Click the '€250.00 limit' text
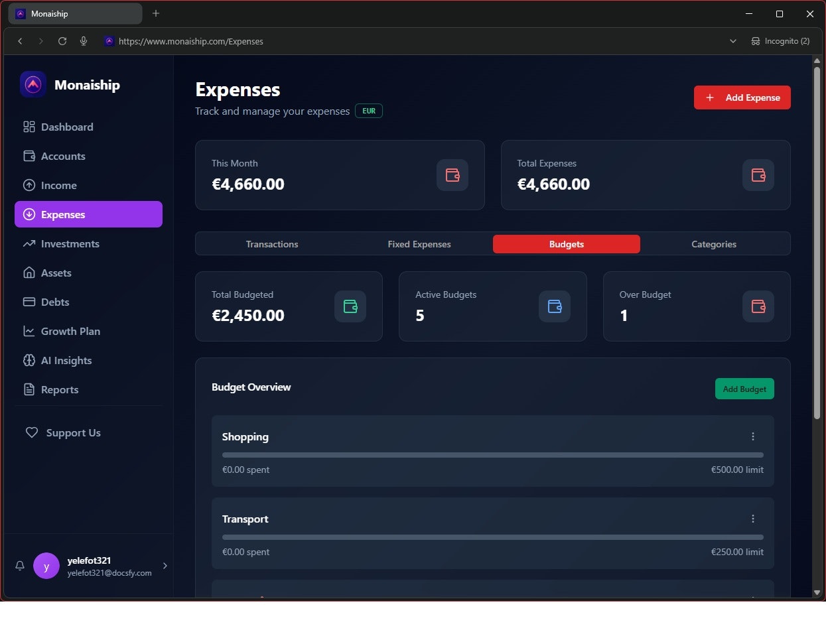The image size is (826, 644). (x=737, y=552)
